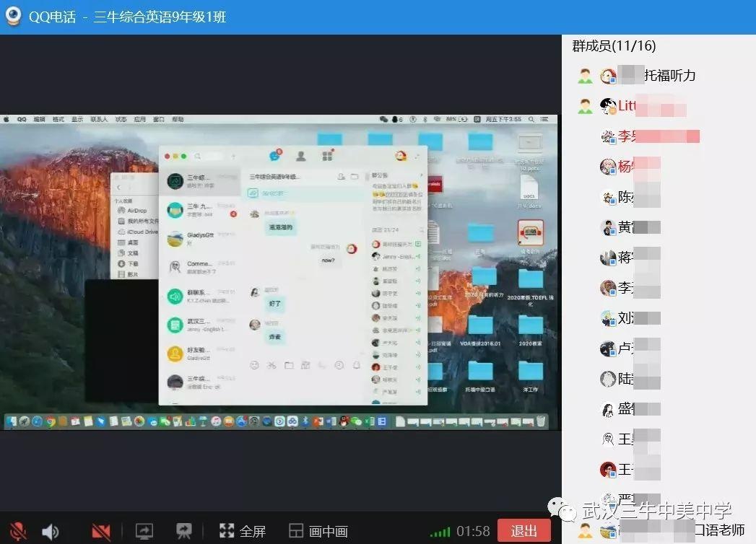Screen dimensions: 756x544
Task: Click the 画中画 picture-in-picture icon
Action: pos(297,529)
